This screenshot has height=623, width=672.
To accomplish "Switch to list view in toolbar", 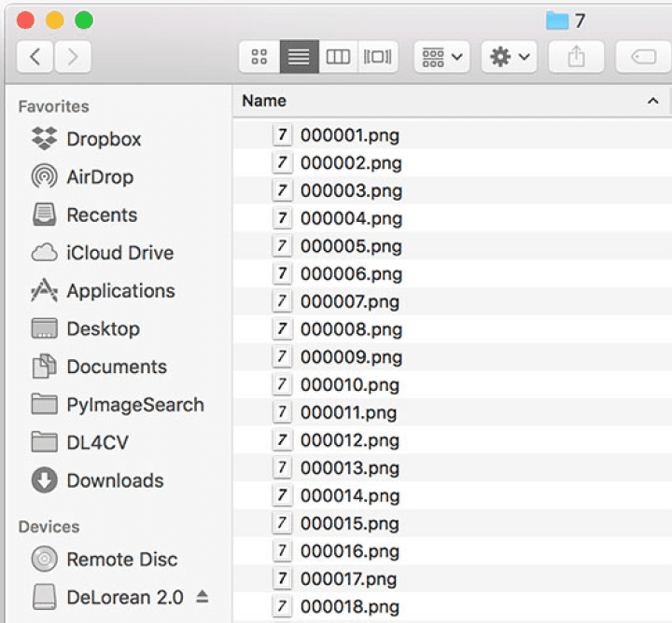I will click(299, 57).
